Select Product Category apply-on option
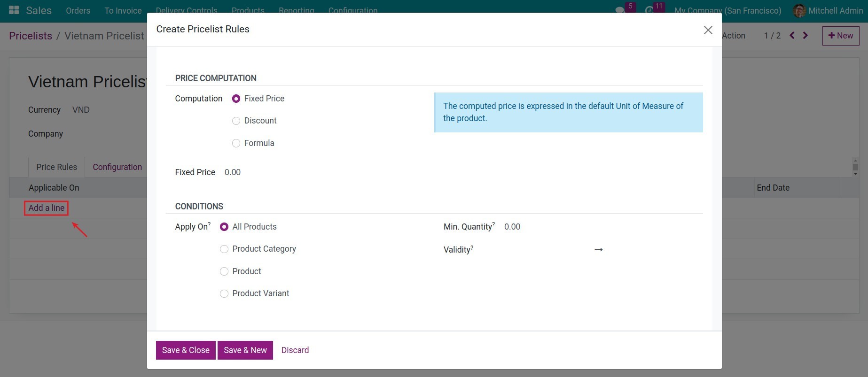The height and width of the screenshot is (377, 868). (x=224, y=249)
